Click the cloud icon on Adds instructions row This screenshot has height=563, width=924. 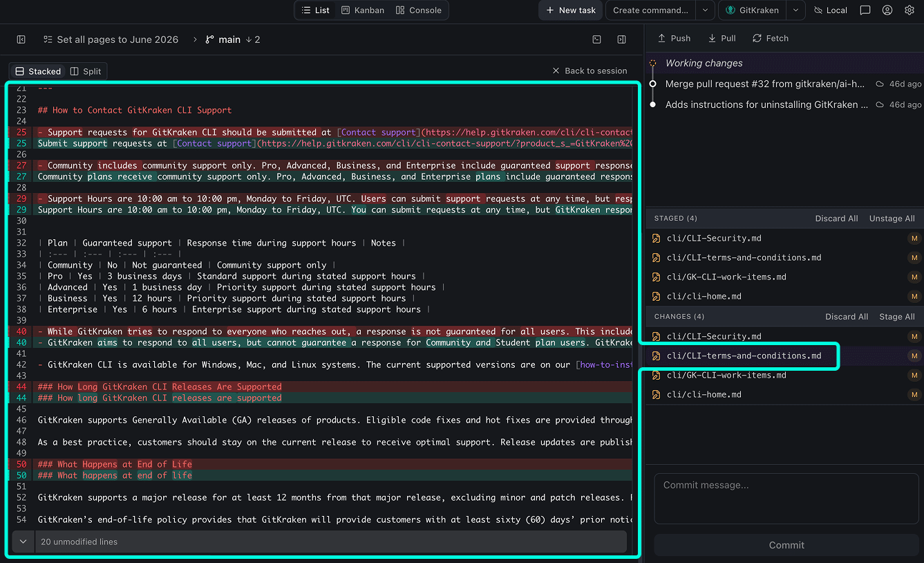click(x=880, y=104)
